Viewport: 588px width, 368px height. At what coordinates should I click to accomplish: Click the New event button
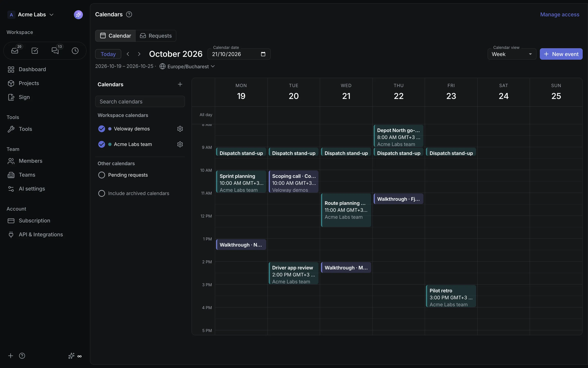pyautogui.click(x=561, y=54)
